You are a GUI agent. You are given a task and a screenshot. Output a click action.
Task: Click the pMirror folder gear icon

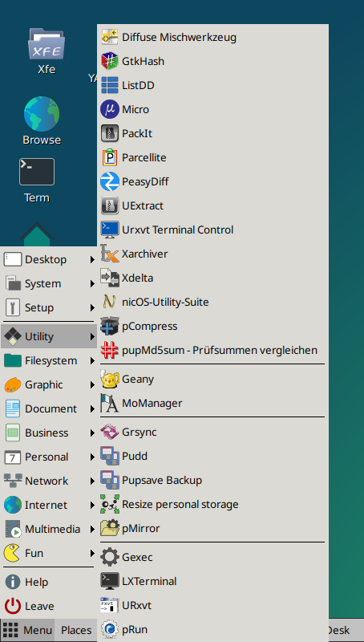pos(110,529)
